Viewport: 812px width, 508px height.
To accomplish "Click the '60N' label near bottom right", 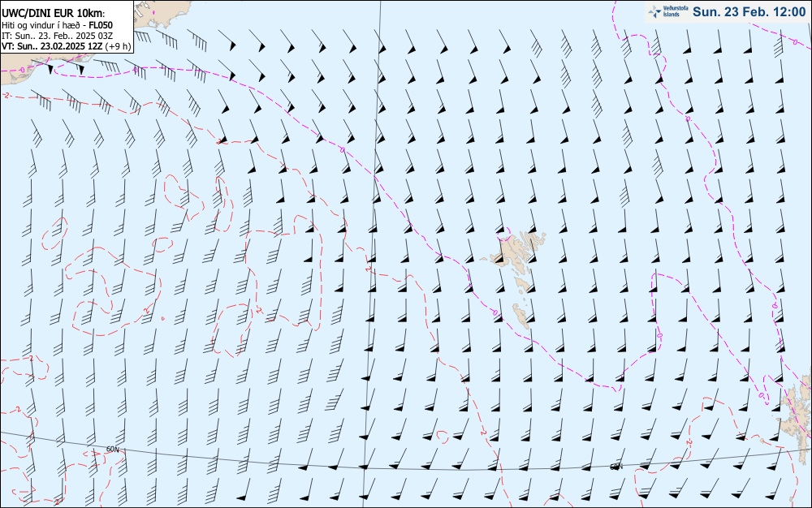I will click(615, 467).
